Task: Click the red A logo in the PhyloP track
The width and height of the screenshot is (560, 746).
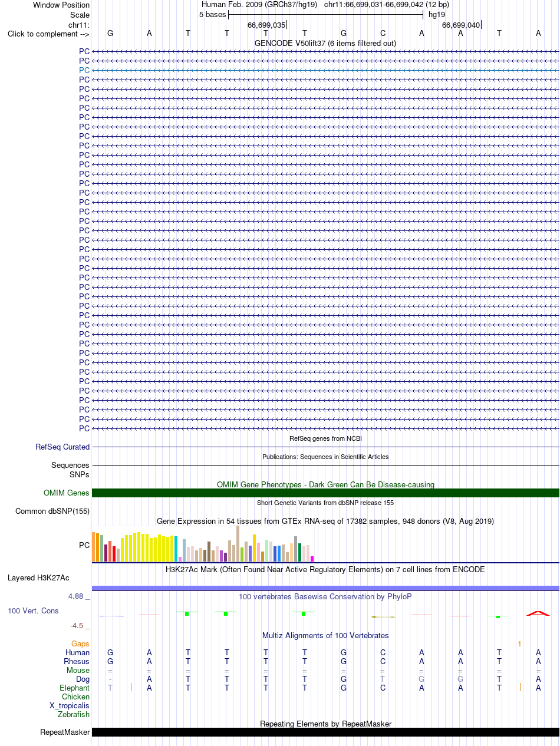Action: 538,613
